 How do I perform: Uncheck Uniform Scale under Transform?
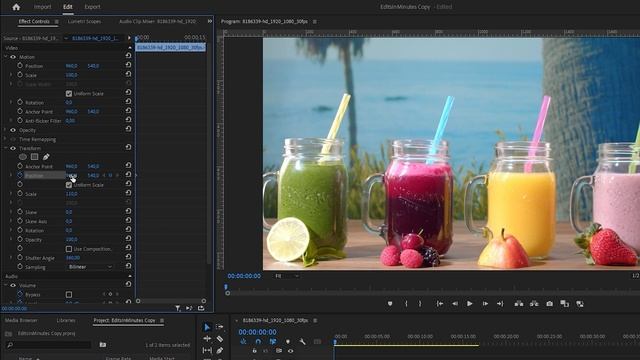[x=69, y=185]
